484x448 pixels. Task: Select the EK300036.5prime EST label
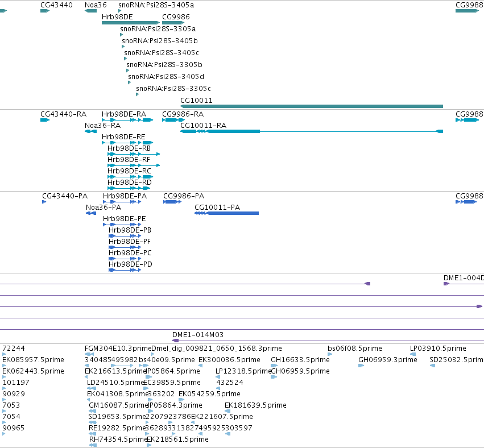(229, 360)
